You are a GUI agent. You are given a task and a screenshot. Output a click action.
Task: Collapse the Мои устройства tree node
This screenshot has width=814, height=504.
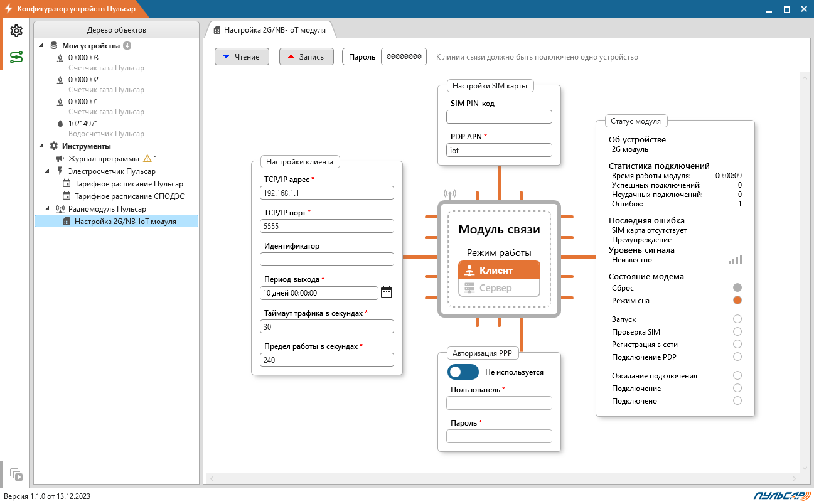coord(41,46)
